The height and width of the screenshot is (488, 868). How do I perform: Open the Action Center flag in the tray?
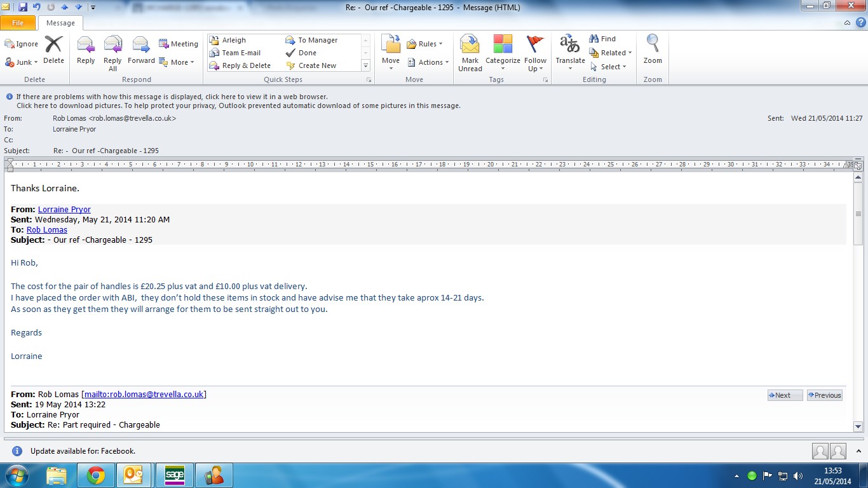coord(767,475)
